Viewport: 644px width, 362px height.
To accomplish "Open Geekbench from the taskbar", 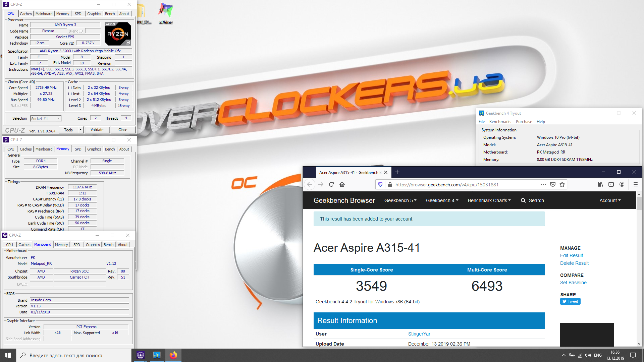I will click(157, 355).
